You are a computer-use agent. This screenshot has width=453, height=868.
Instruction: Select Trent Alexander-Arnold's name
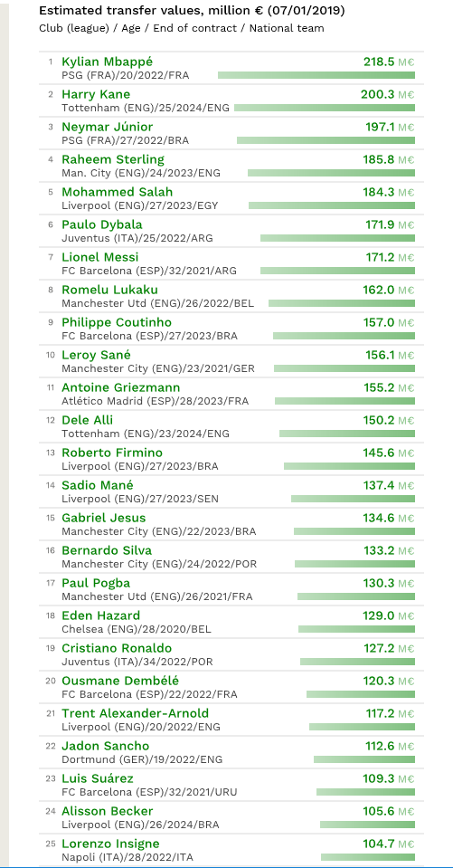click(x=135, y=713)
